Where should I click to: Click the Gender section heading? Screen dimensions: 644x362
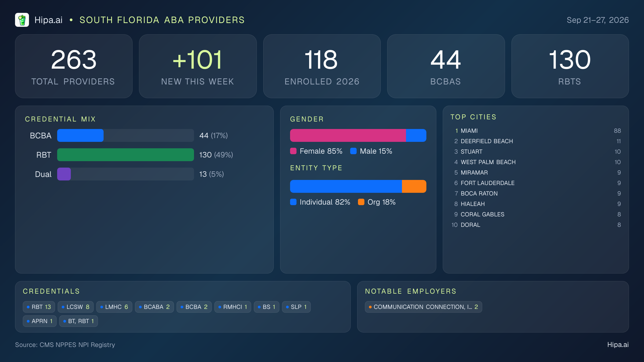click(x=307, y=119)
